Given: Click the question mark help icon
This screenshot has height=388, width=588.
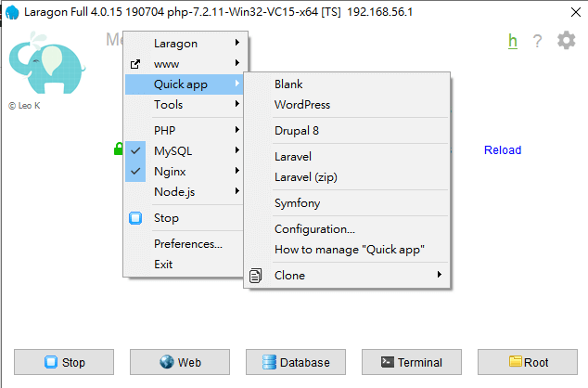Looking at the screenshot, I should point(537,42).
